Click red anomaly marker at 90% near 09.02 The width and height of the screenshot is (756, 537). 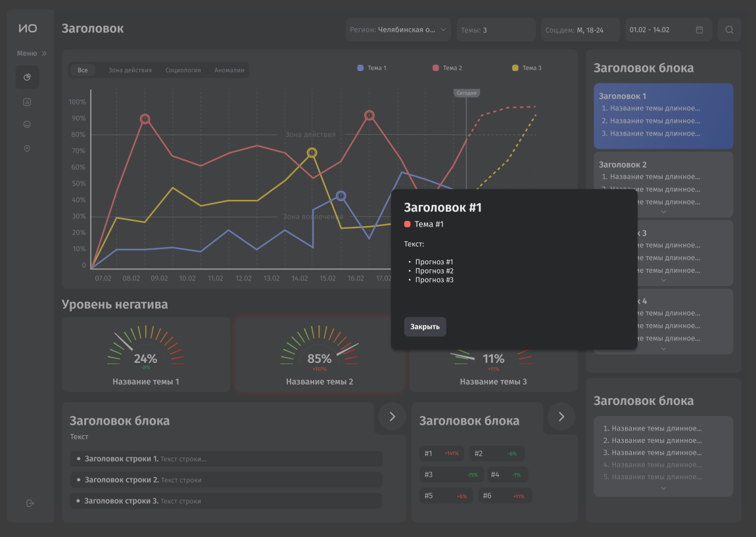coord(145,118)
